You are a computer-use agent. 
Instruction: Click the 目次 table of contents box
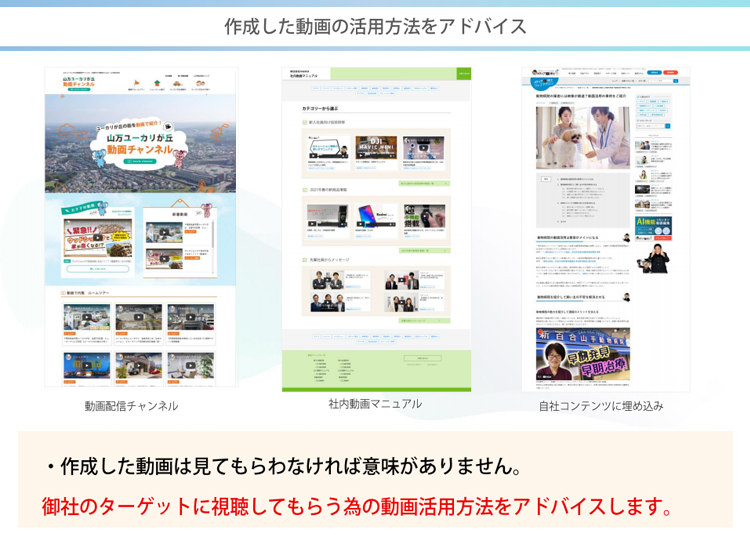click(583, 200)
